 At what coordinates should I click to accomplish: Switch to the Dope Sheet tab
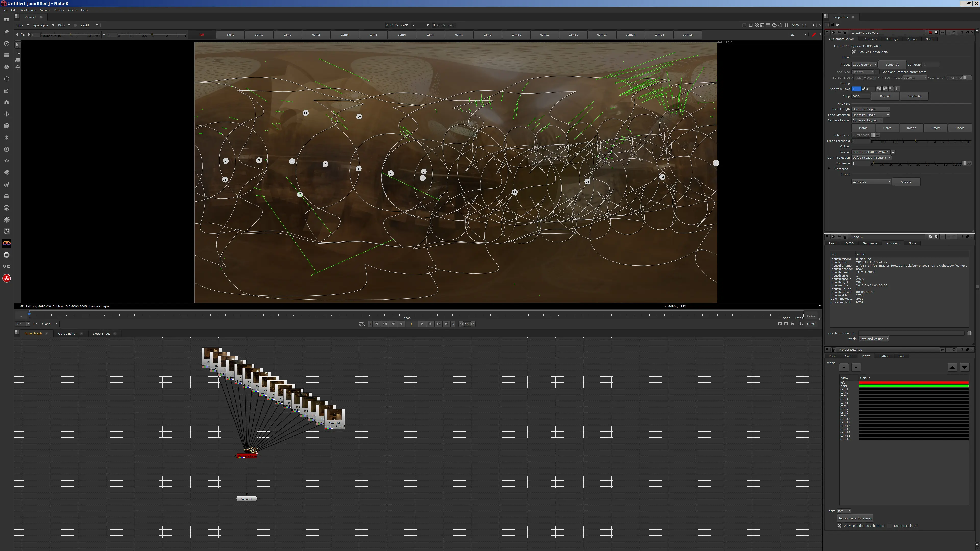coord(101,333)
